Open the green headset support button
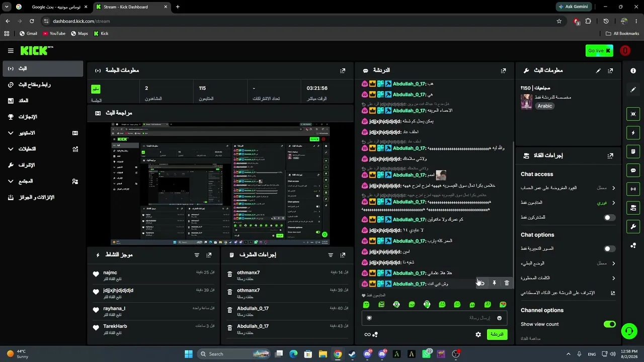 [x=629, y=331]
